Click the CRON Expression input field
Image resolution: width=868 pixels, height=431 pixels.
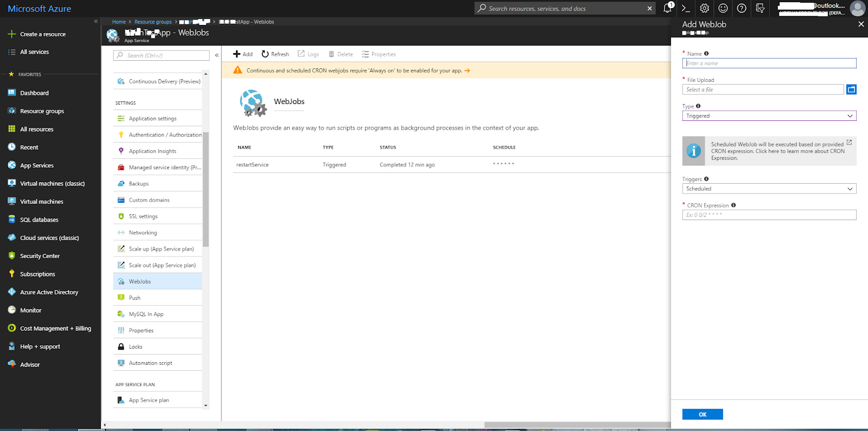[x=769, y=215]
